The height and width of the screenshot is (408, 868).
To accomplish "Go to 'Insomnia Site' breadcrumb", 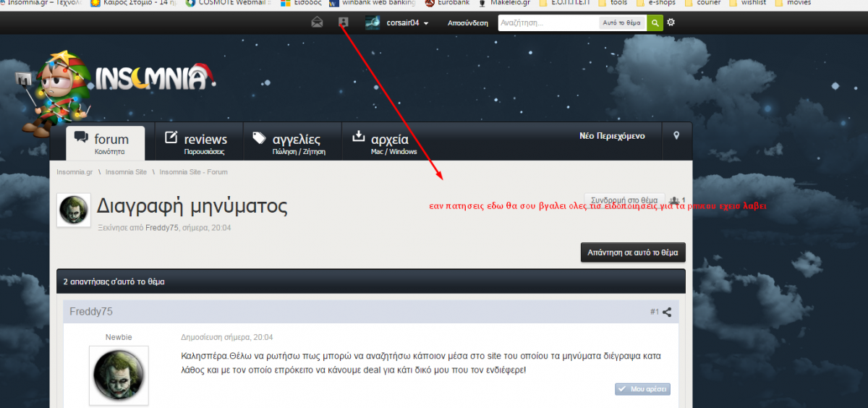I will pos(126,172).
